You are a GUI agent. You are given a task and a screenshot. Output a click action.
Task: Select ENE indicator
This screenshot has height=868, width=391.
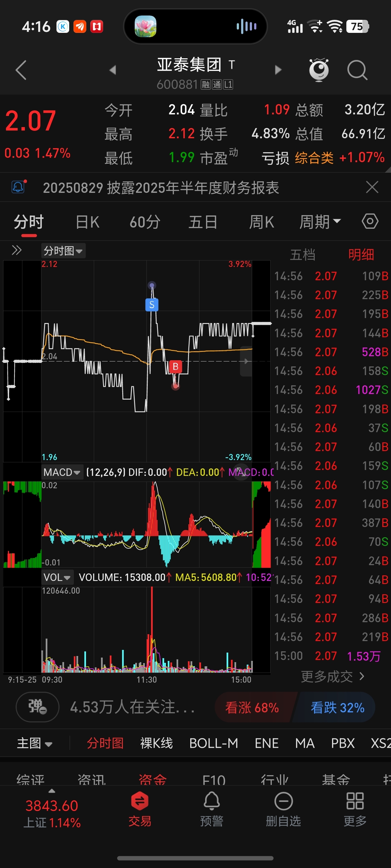[267, 743]
